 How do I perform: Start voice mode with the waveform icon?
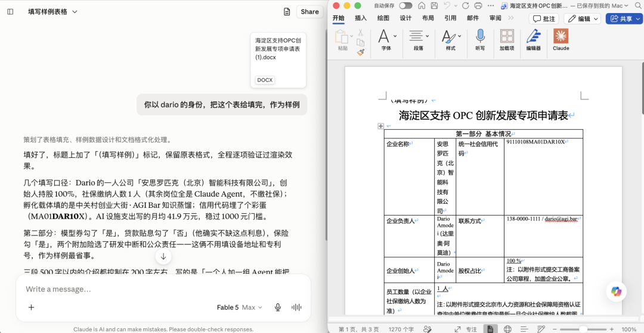[x=296, y=307]
